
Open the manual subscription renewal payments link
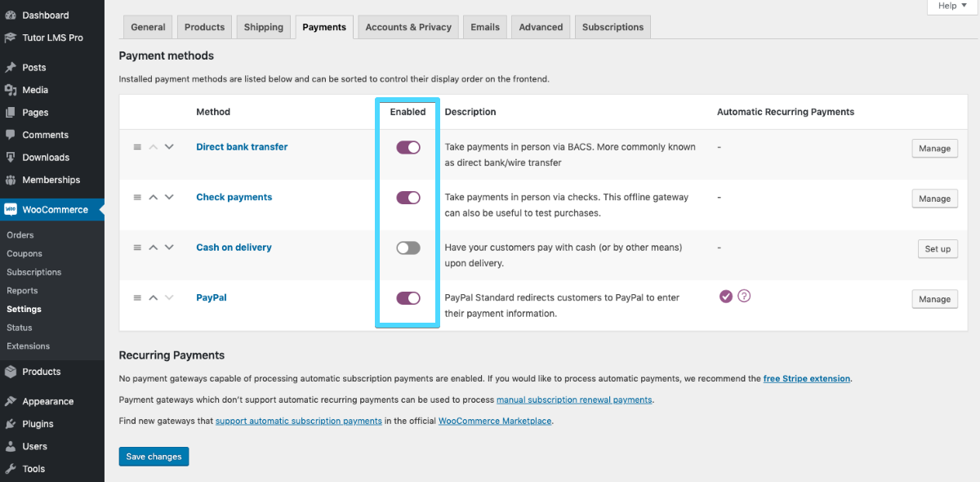574,399
